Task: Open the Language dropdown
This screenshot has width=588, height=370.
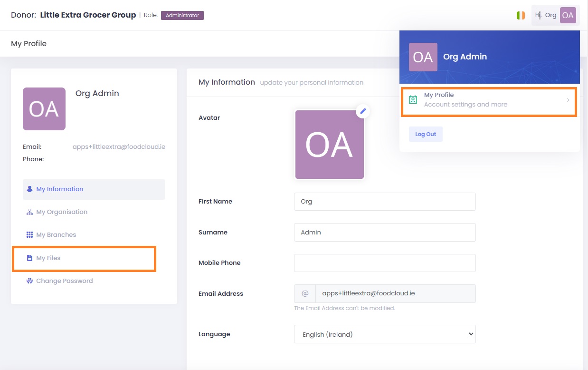Action: tap(385, 334)
